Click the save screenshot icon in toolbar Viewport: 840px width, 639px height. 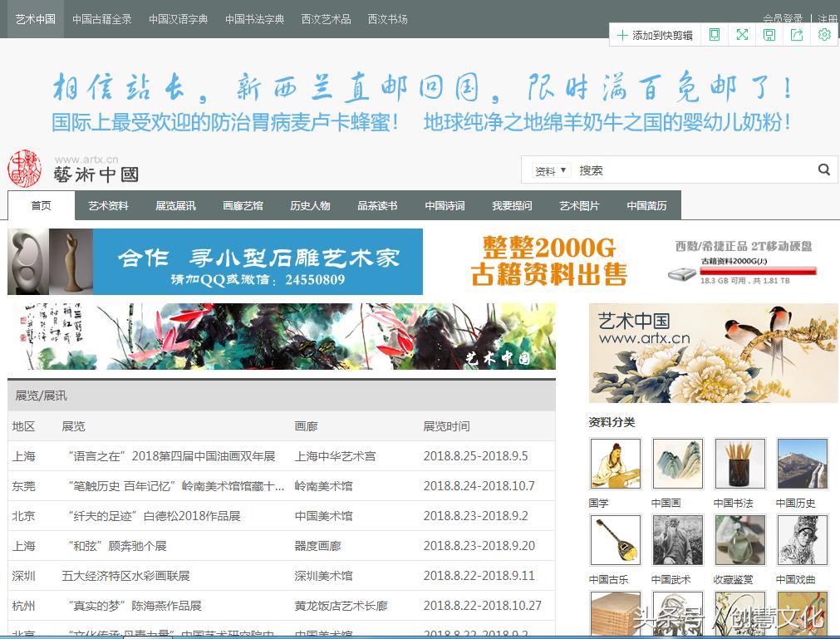pos(769,34)
